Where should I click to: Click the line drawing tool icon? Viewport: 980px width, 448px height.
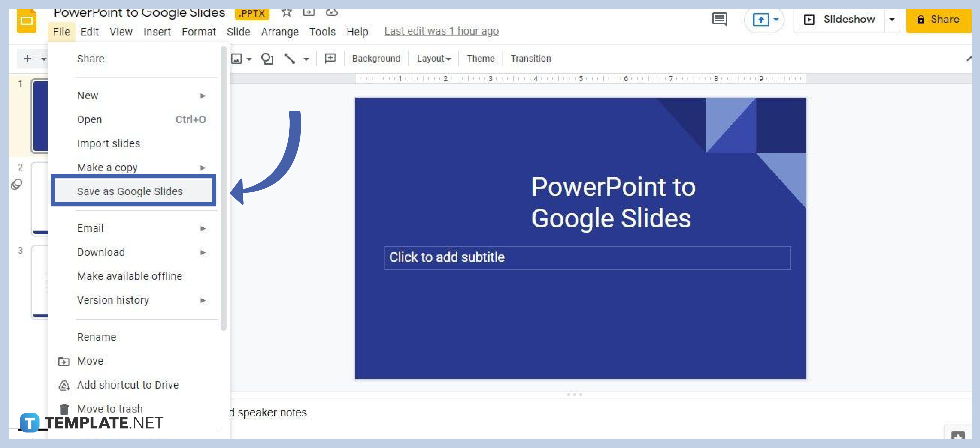coord(291,58)
